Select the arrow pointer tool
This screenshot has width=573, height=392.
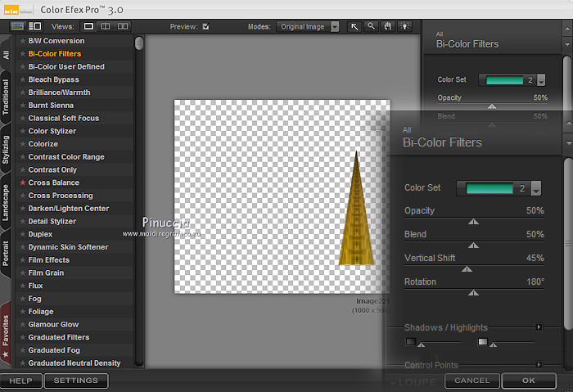point(355,26)
